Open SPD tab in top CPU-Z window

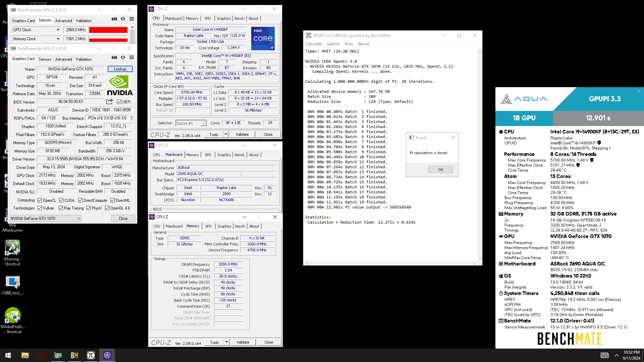click(x=208, y=18)
